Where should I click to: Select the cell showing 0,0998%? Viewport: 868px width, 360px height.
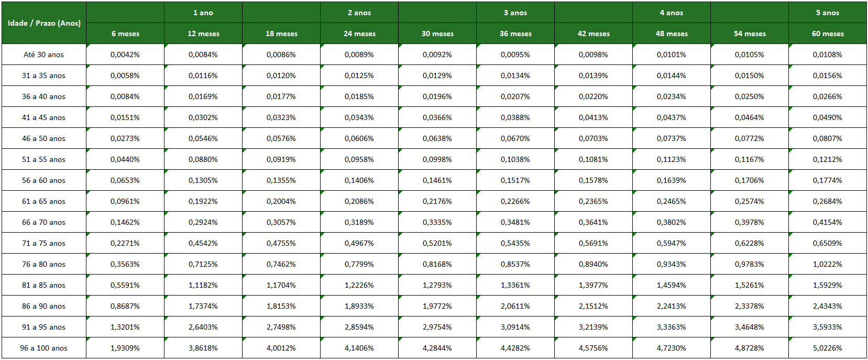(437, 159)
